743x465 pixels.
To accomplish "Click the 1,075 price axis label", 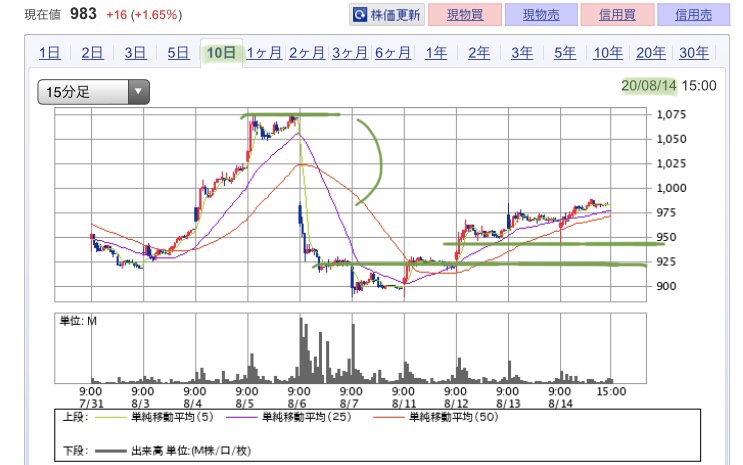I will point(671,114).
